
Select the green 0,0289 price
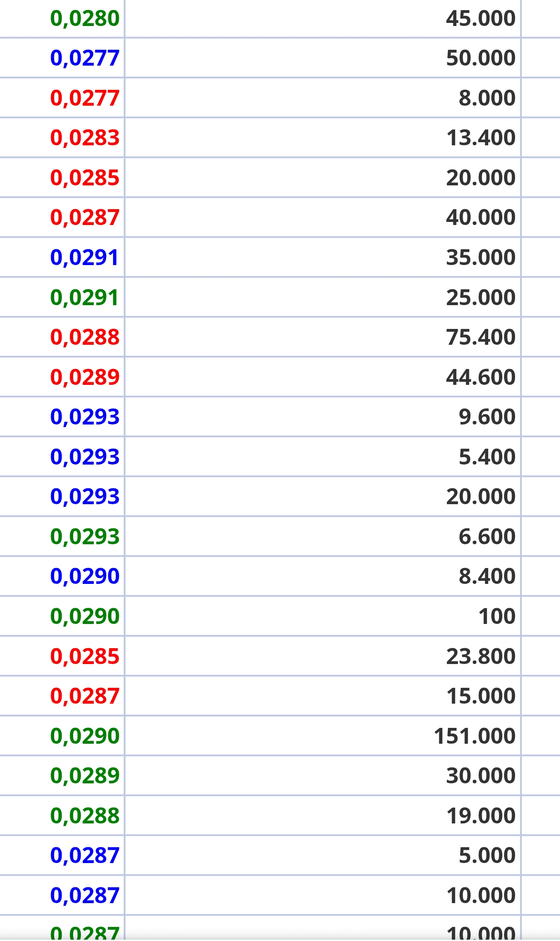click(x=85, y=776)
